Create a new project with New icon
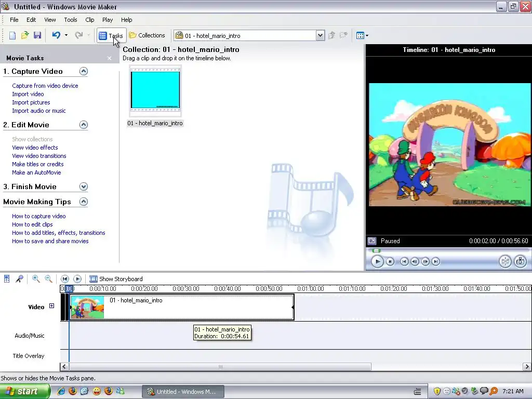532x399 pixels. click(12, 35)
